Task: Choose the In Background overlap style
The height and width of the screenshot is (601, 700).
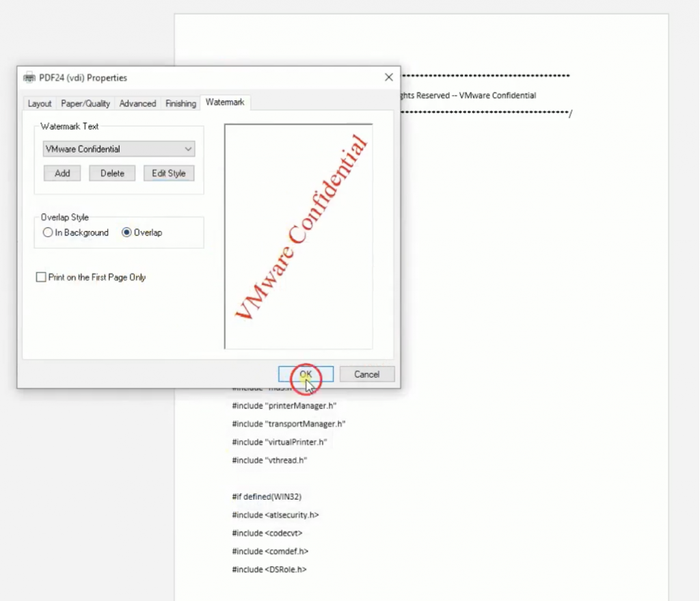Action: [x=76, y=232]
